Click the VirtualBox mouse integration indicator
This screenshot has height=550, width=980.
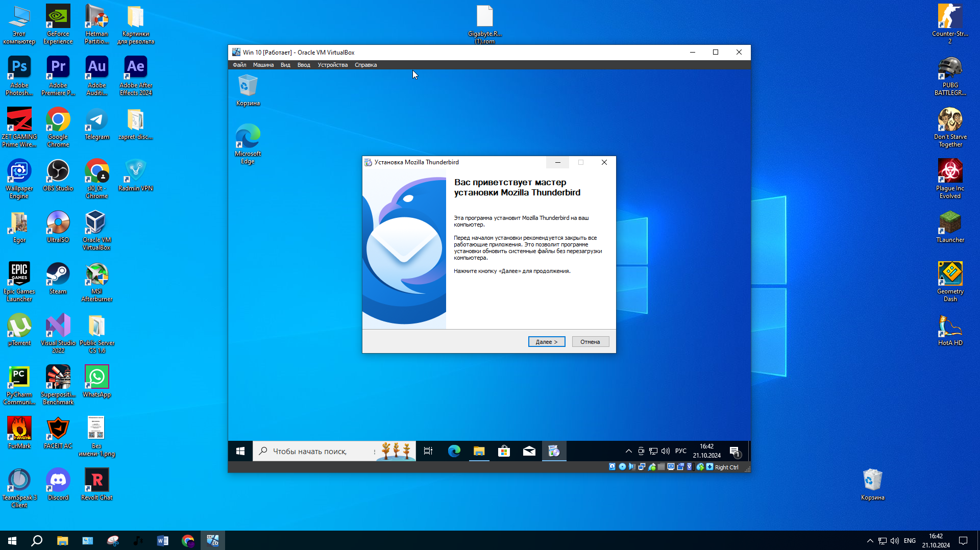pyautogui.click(x=700, y=466)
